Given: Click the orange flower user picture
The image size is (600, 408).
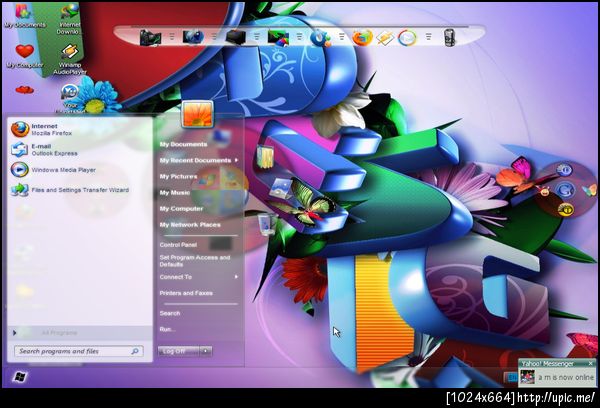Looking at the screenshot, I should 197,114.
